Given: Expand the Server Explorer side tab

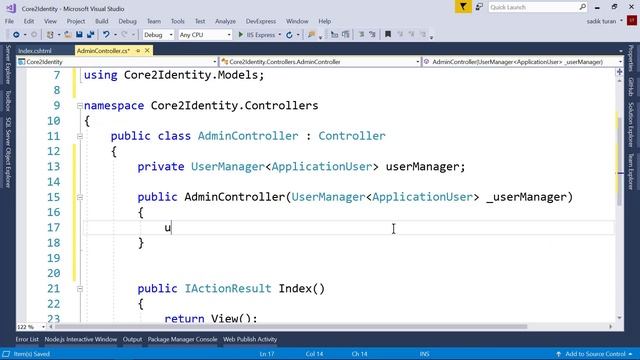Looking at the screenshot, I should pos(8,64).
